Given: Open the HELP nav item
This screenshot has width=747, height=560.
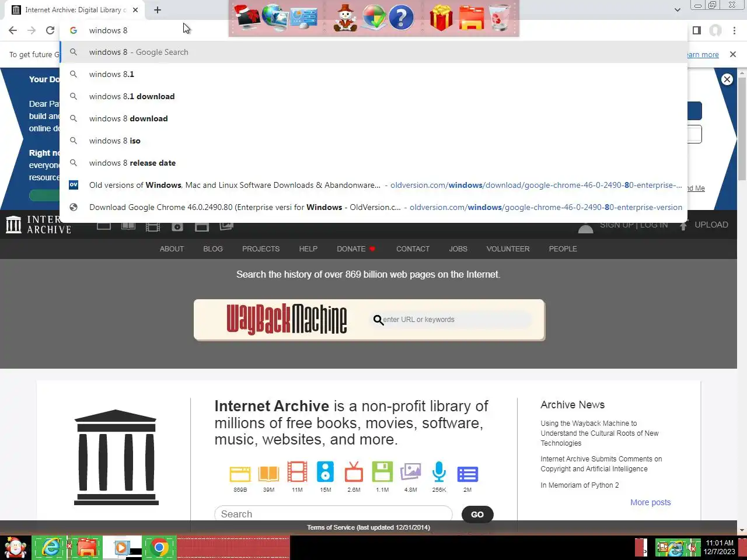Looking at the screenshot, I should coord(308,249).
